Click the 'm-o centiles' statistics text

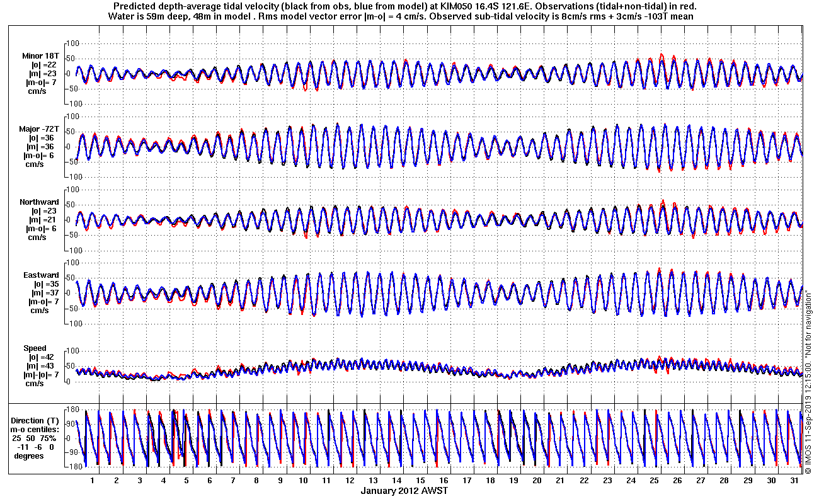(x=37, y=430)
